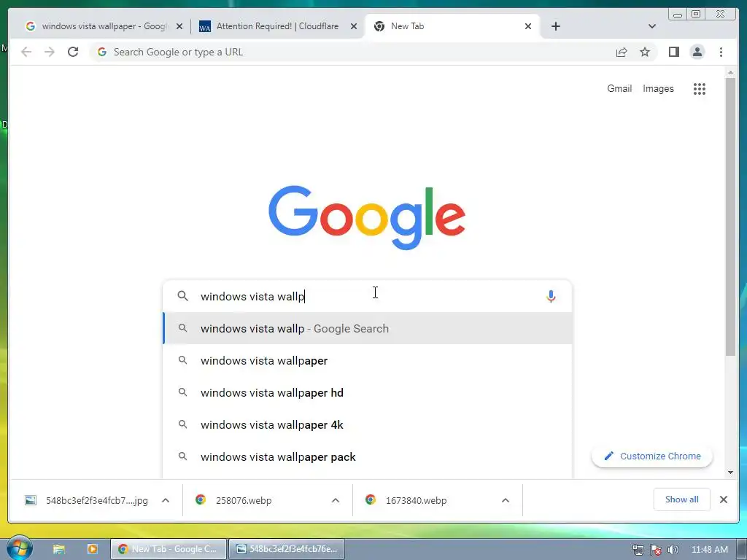
Task: Close the Attention Required Cloudflare tab
Action: [354, 26]
